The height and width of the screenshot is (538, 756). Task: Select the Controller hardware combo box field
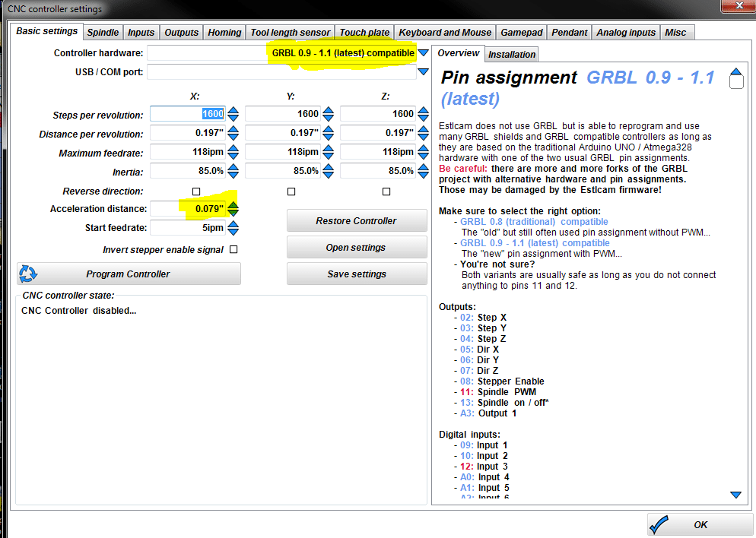pos(281,53)
